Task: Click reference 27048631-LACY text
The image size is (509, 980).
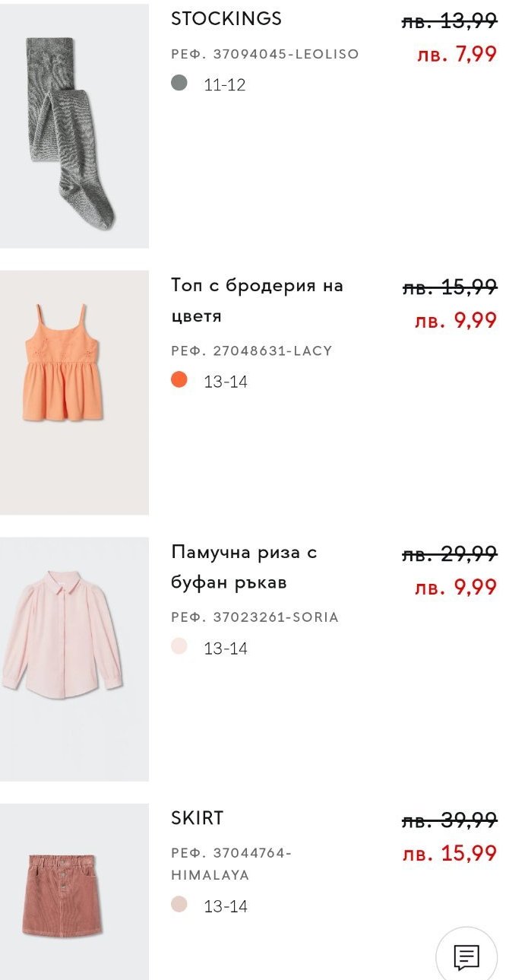Action: coord(251,351)
